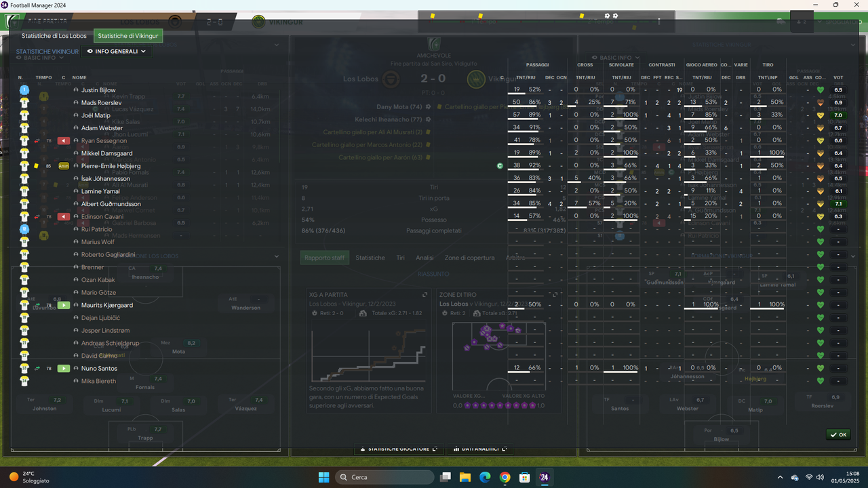The width and height of the screenshot is (868, 488).
Task: Click the person icon next to Joël Matip
Action: click(x=77, y=115)
